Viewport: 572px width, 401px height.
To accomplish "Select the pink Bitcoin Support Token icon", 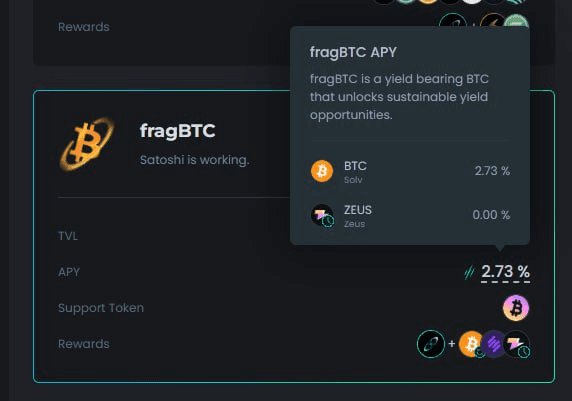I will pos(516,308).
